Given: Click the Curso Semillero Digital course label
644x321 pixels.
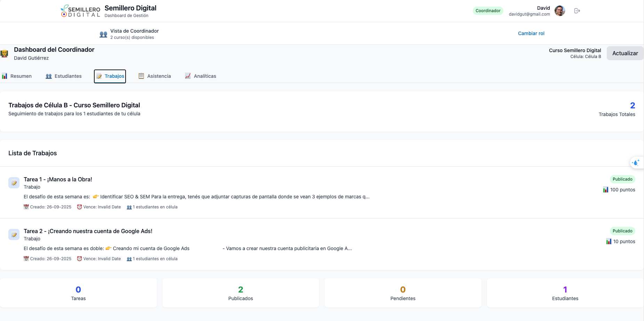Looking at the screenshot, I should [575, 50].
